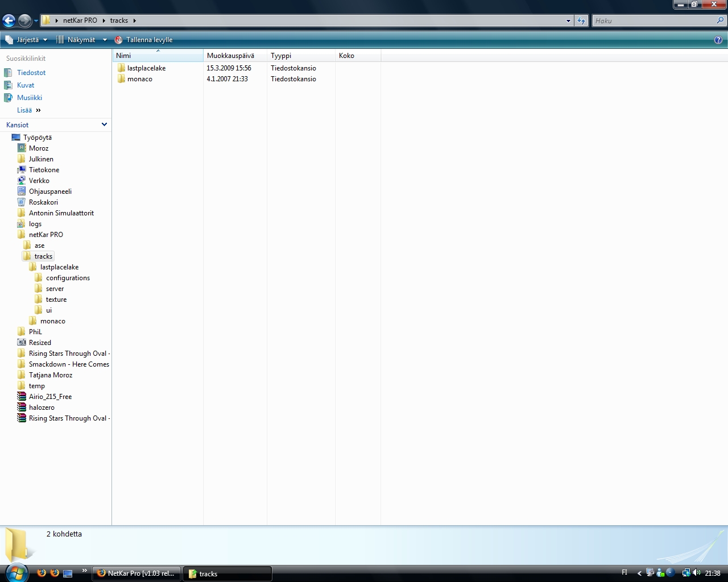Click the Verkko network icon
The image size is (728, 582).
(x=22, y=181)
